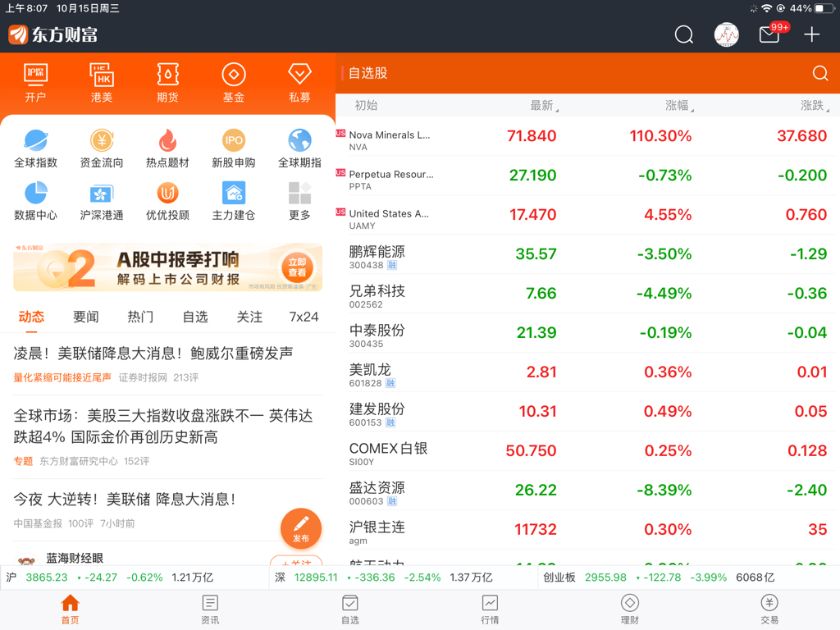840x630 pixels.
Task: Open 建发股份 600153 stock row
Action: pos(587,412)
